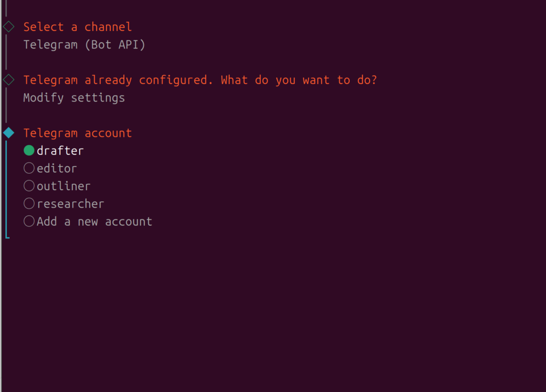Click the diamond marker beside Select a channel
This screenshot has height=392, width=546.
pos(9,26)
